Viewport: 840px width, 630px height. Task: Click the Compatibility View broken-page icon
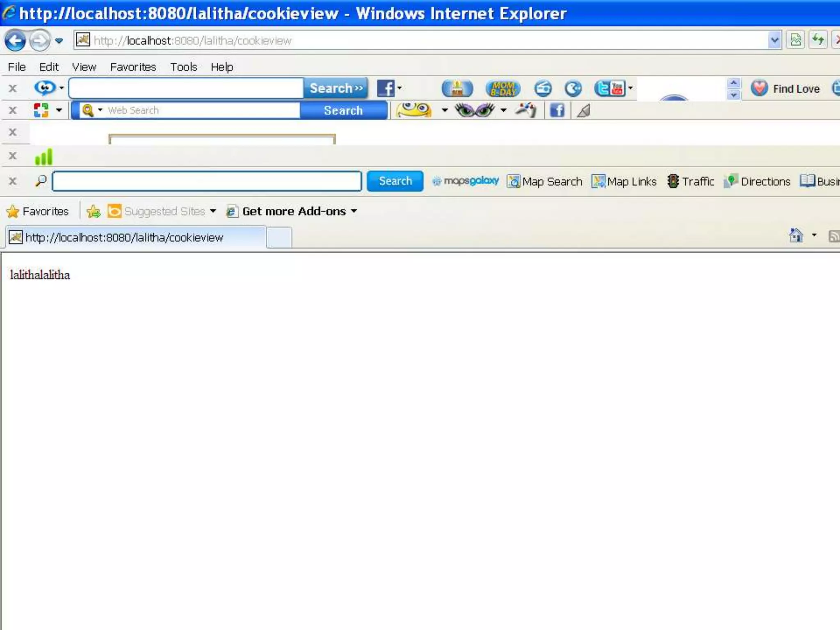795,40
